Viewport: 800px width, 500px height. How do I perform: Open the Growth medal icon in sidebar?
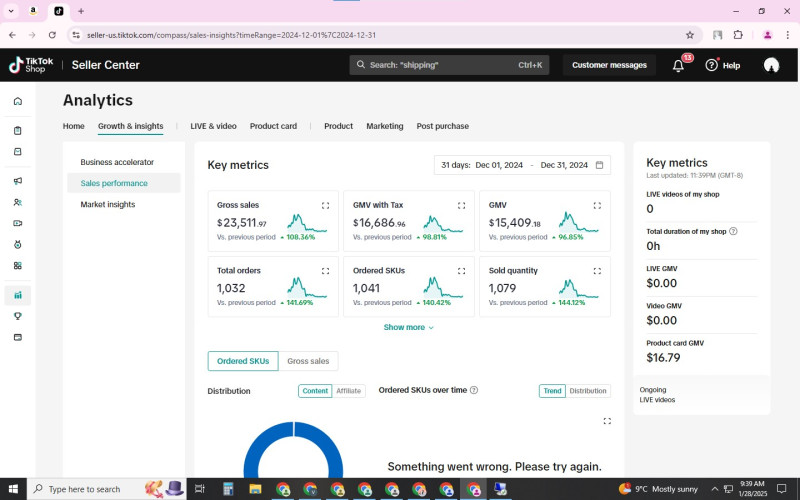click(x=18, y=244)
